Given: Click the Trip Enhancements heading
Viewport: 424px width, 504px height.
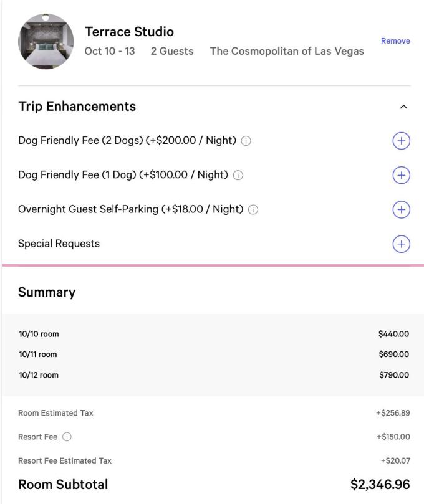Looking at the screenshot, I should (77, 107).
